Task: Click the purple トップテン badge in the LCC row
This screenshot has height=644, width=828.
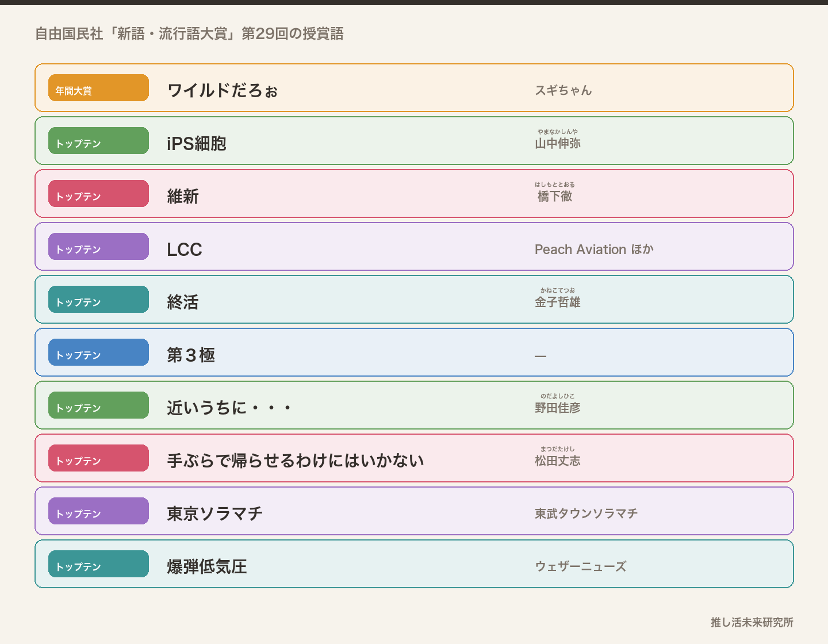Action: click(98, 247)
